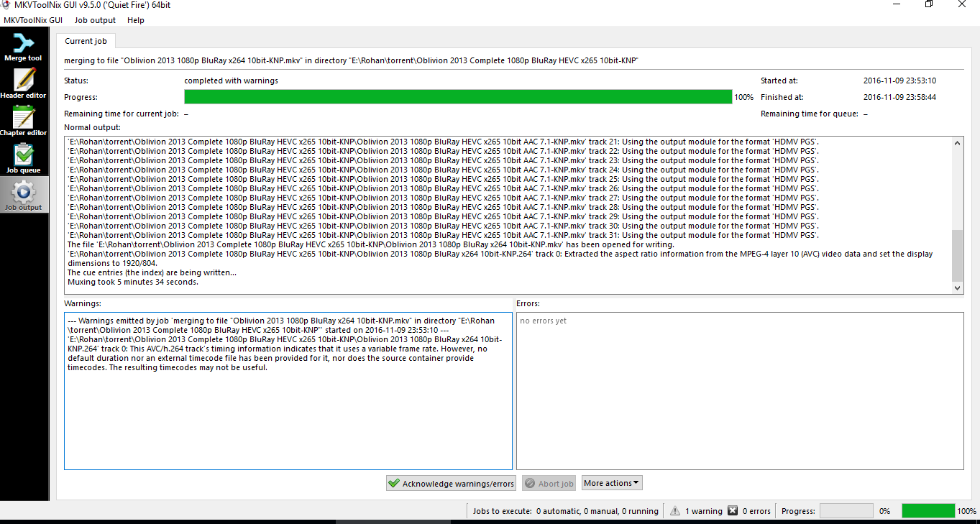The width and height of the screenshot is (980, 524).
Task: Restore down the MKVToolNix window
Action: (929, 4)
